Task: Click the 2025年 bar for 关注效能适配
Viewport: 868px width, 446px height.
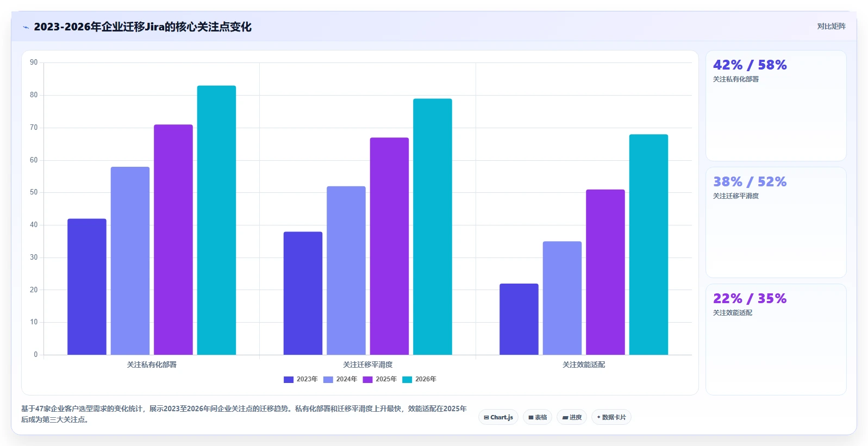Action: (x=605, y=272)
